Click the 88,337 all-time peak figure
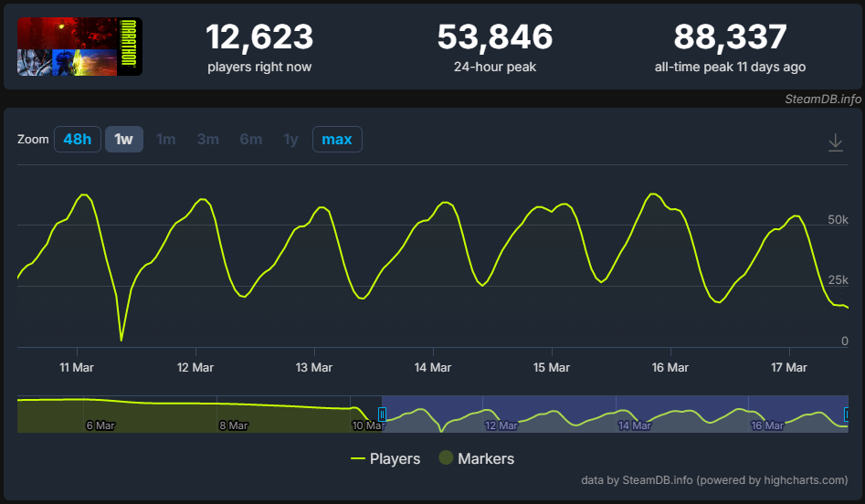865x504 pixels. tap(730, 37)
